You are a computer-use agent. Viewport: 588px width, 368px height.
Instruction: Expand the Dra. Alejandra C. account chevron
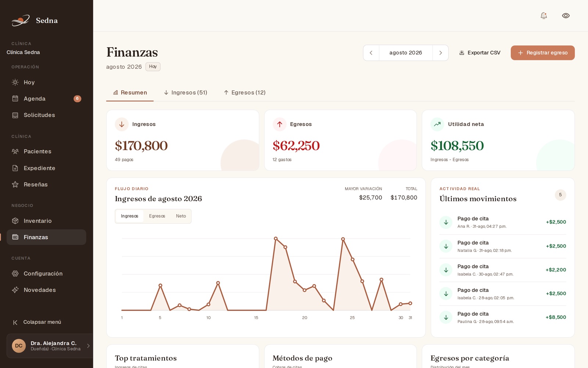[88, 346]
